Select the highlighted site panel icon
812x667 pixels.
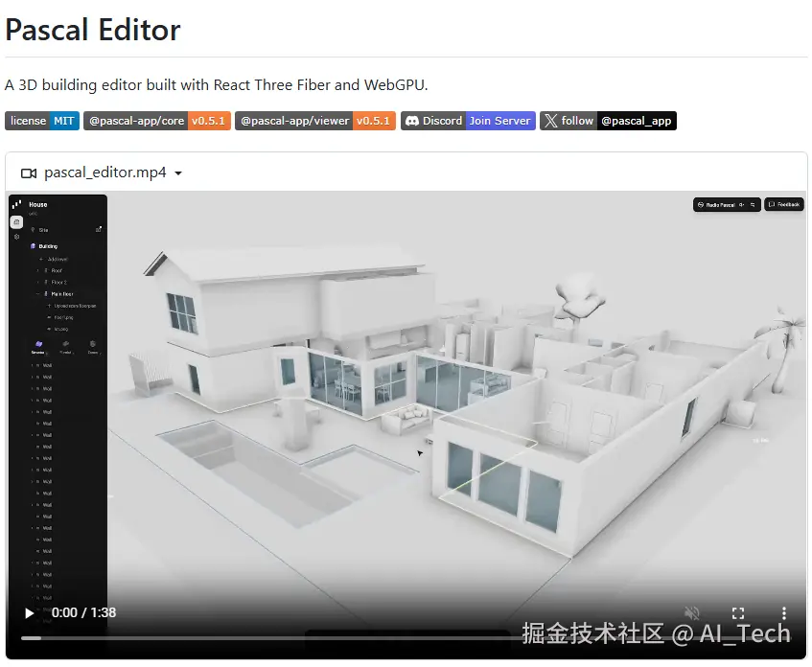[x=16, y=222]
